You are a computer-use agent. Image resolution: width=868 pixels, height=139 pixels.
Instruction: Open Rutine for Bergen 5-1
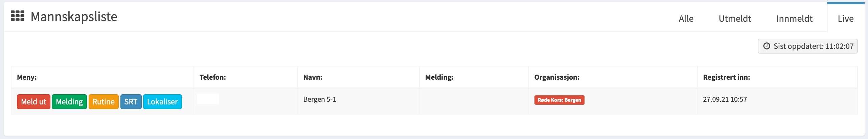click(x=104, y=102)
